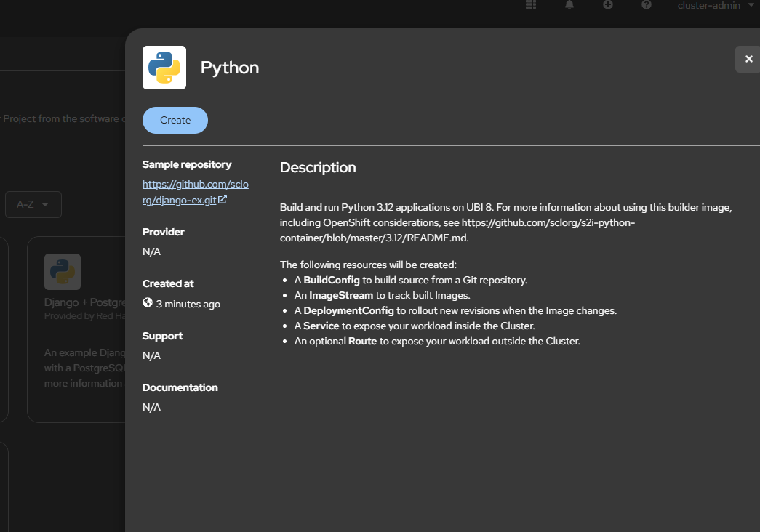Click the bold BuildConfig term
Viewport: 760px width, 532px height.
pos(332,280)
